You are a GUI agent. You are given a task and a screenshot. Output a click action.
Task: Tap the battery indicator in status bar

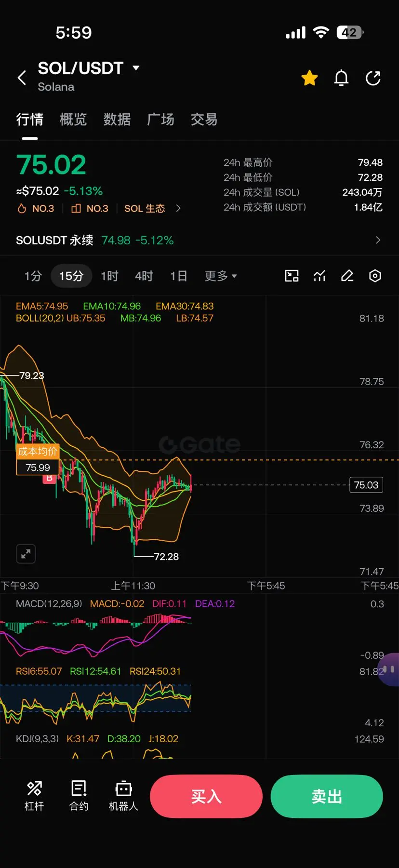350,32
